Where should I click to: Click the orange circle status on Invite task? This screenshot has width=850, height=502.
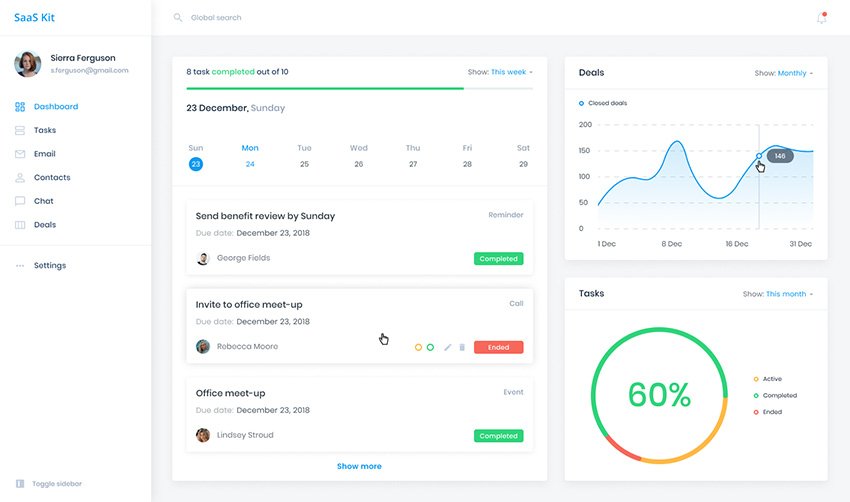click(418, 347)
